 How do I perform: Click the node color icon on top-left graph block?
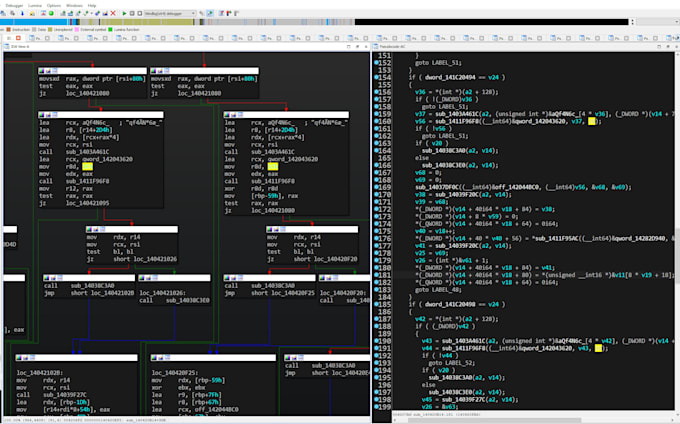pyautogui.click(x=42, y=71)
